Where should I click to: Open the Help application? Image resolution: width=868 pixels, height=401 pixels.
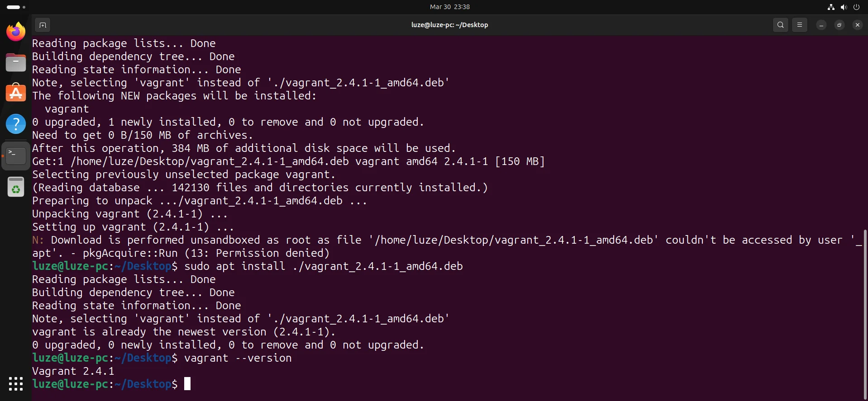tap(16, 124)
